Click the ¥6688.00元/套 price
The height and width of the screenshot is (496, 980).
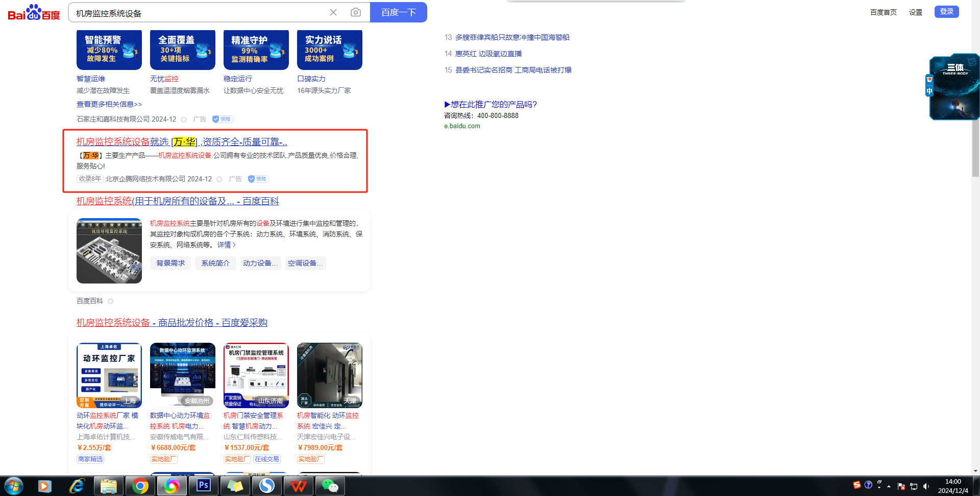[173, 447]
